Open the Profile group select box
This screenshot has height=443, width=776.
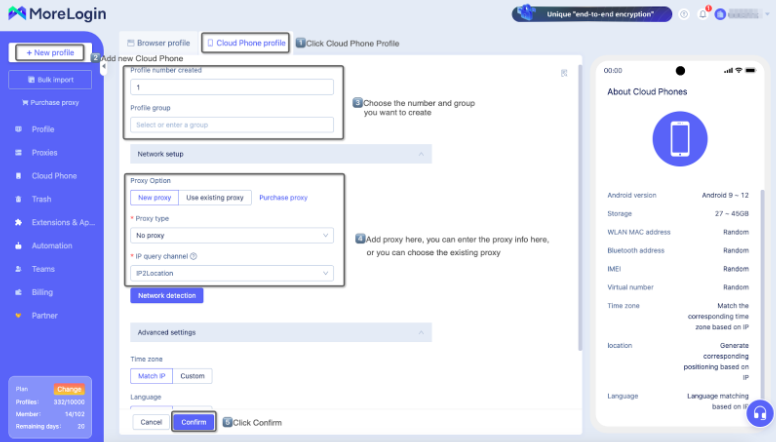[x=232, y=125]
